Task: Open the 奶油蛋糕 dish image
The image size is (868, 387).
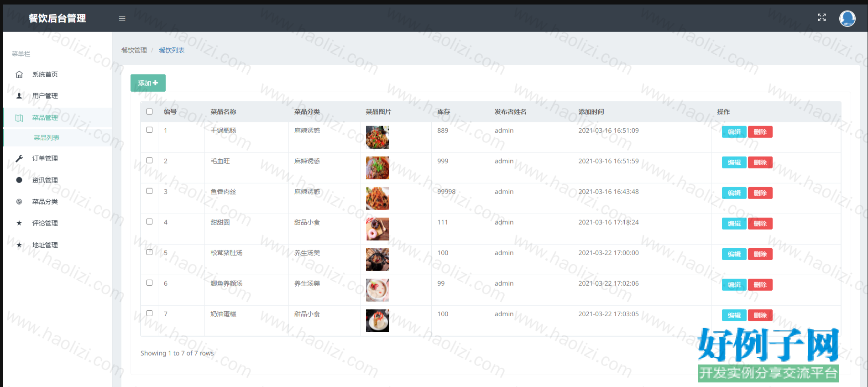Action: tap(377, 321)
